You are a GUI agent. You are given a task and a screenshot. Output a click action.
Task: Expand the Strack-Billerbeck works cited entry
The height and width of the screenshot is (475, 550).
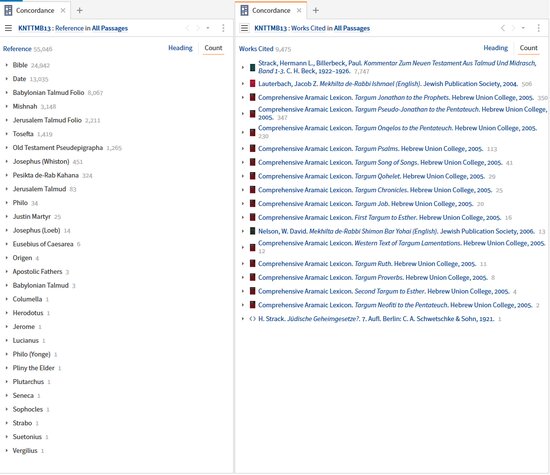243,67
